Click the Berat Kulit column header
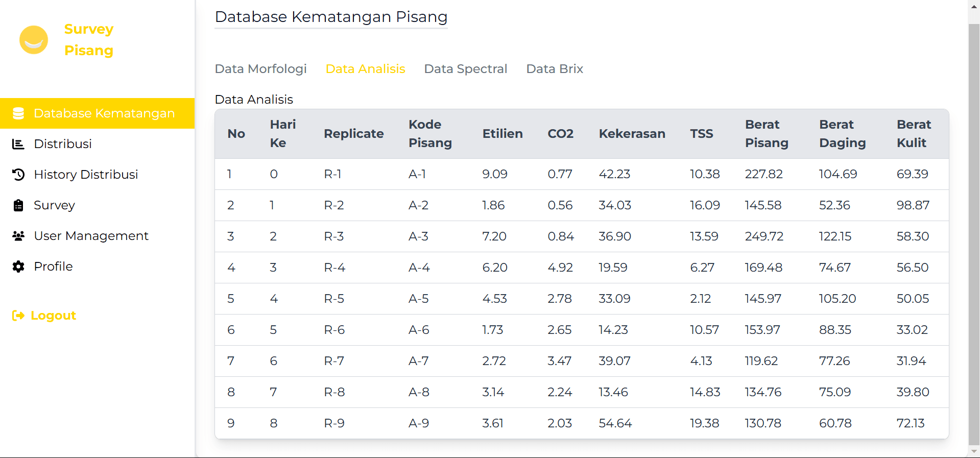This screenshot has height=458, width=980. [914, 134]
